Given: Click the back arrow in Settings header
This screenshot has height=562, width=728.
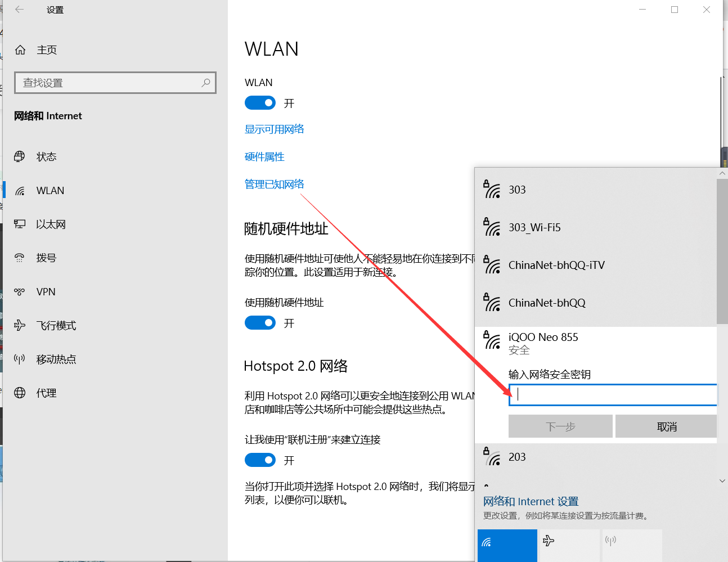Looking at the screenshot, I should pyautogui.click(x=19, y=10).
